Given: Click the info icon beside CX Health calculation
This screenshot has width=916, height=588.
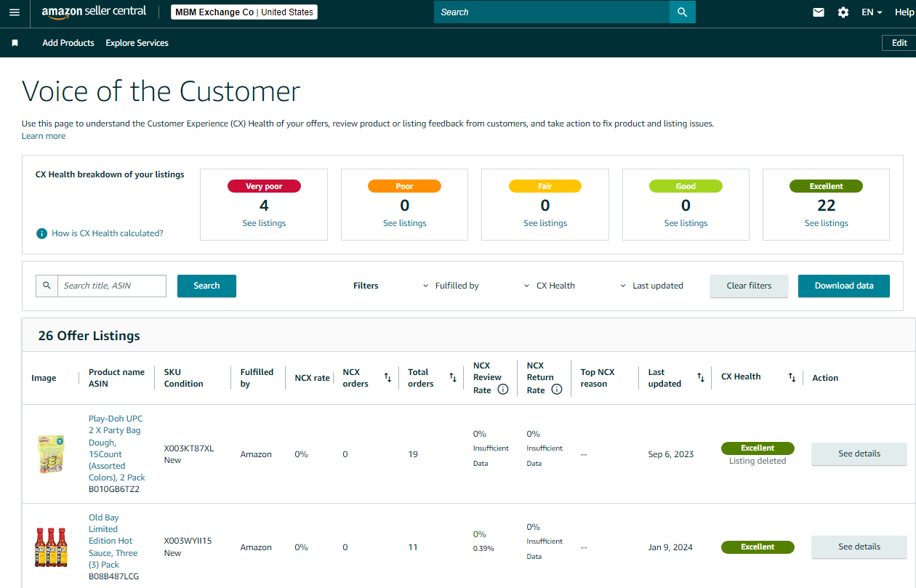Looking at the screenshot, I should coord(42,233).
